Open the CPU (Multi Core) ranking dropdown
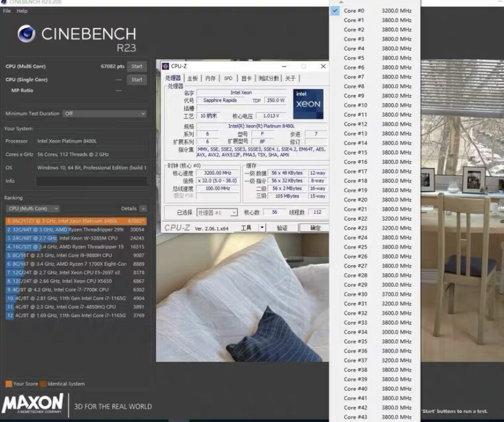The image size is (504, 422). (x=32, y=209)
